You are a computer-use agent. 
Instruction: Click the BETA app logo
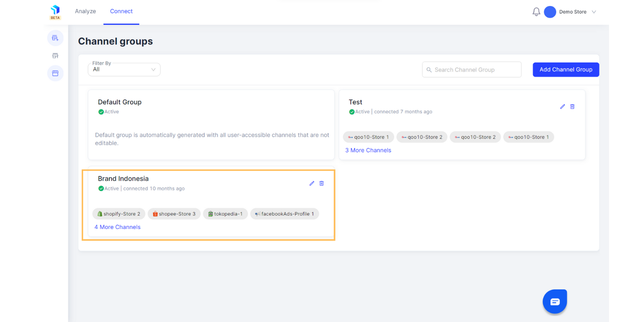pyautogui.click(x=55, y=12)
